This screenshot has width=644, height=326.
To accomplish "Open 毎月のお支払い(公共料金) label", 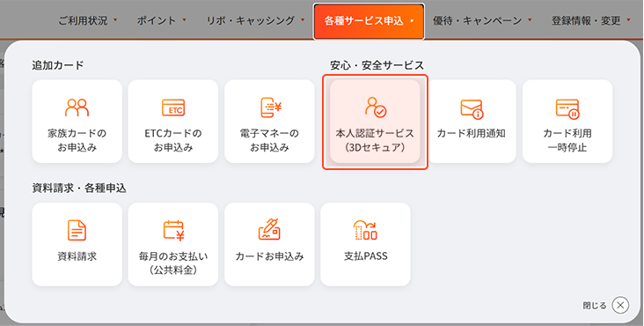I will [173, 263].
